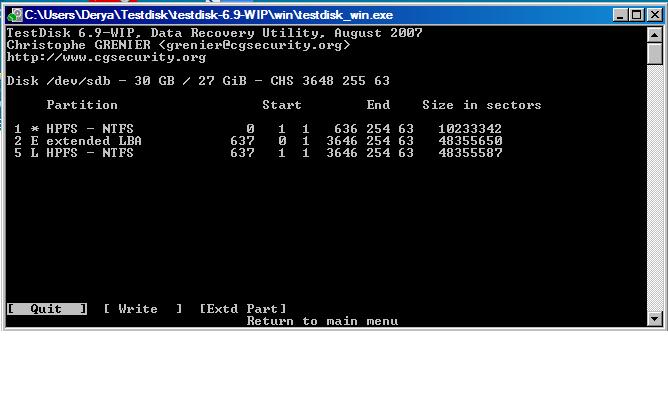Click the http://www.cgsecurity.org text
The width and height of the screenshot is (668, 400).
(107, 57)
